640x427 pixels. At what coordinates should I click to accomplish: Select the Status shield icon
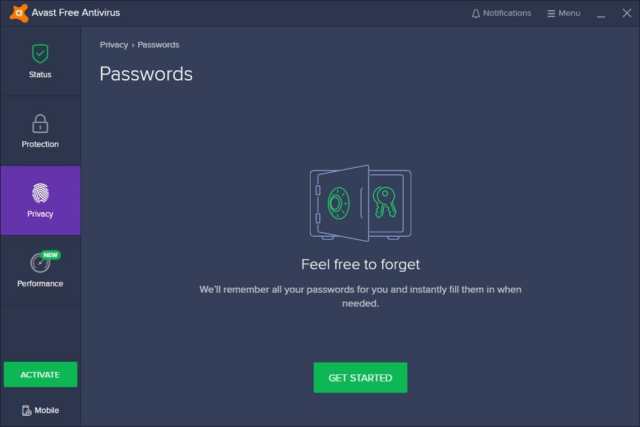pos(40,53)
